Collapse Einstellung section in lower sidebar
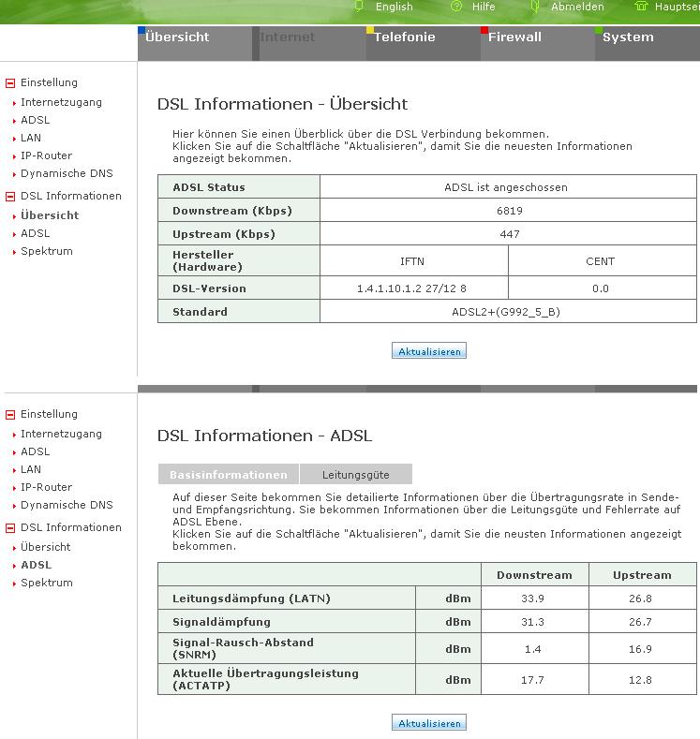This screenshot has height=739, width=700. point(10,415)
